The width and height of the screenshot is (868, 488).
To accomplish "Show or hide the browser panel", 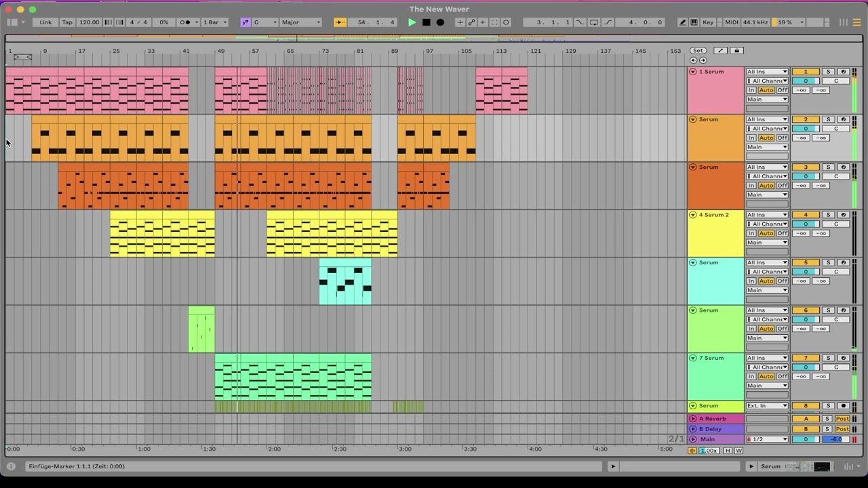I will point(12,22).
